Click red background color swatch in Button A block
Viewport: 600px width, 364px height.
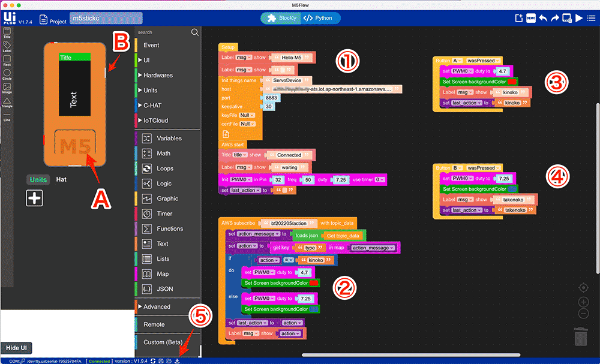tap(512, 81)
